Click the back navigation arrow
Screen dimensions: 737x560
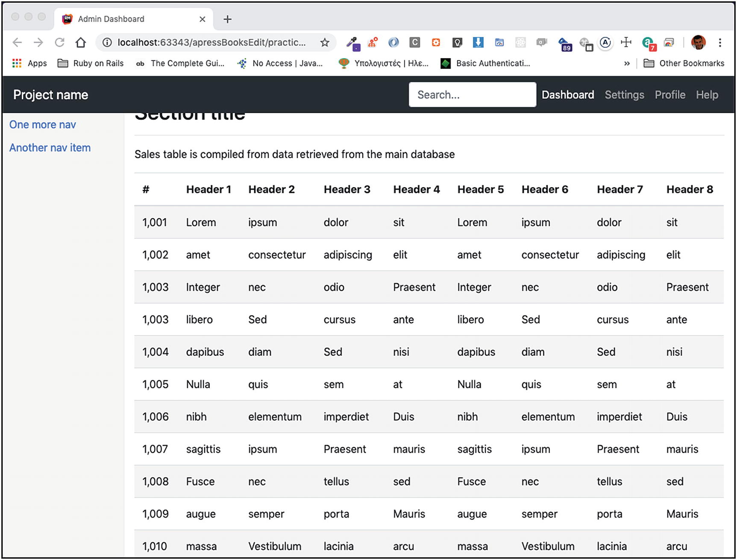coord(17,42)
